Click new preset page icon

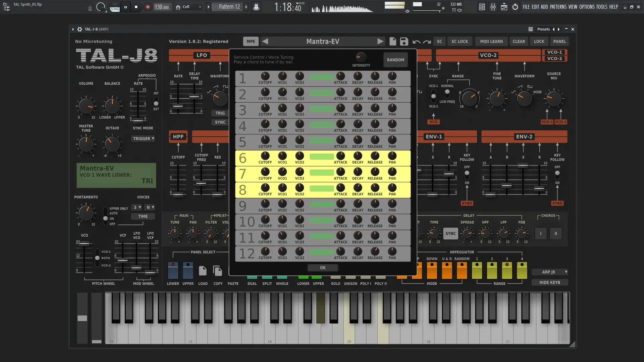pyautogui.click(x=392, y=42)
